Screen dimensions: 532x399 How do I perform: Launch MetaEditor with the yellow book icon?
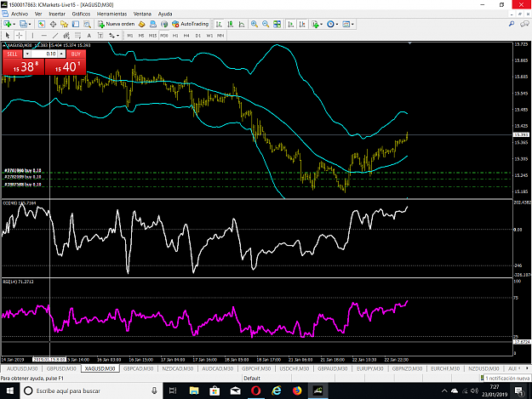(x=142, y=24)
